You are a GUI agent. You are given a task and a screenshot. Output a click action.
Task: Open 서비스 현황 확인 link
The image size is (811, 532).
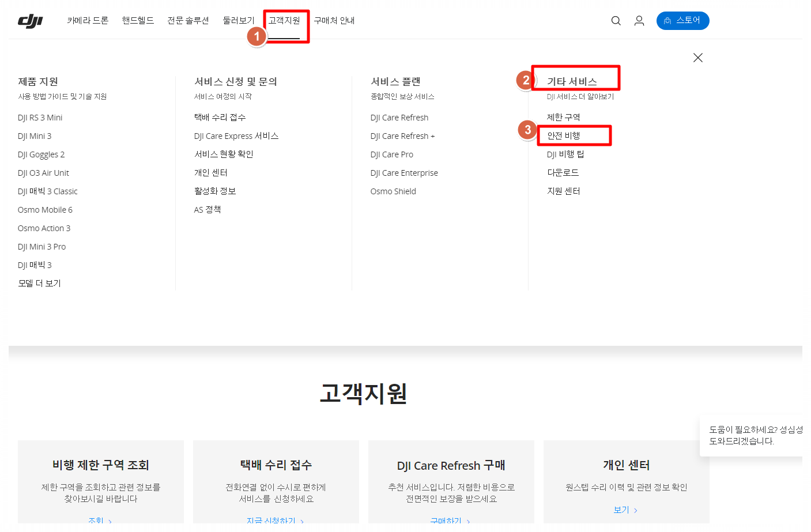tap(224, 154)
